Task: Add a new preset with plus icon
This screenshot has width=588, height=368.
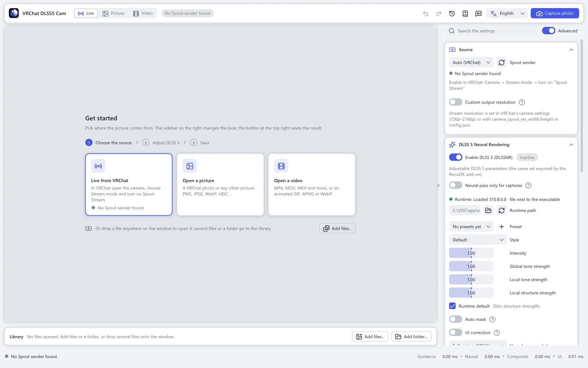Action: click(x=502, y=227)
